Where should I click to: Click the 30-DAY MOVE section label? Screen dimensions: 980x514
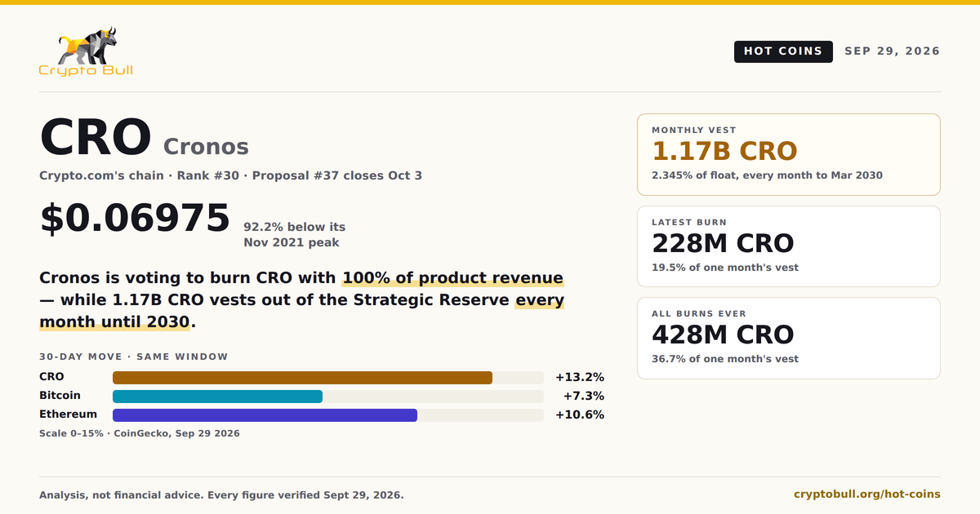134,357
